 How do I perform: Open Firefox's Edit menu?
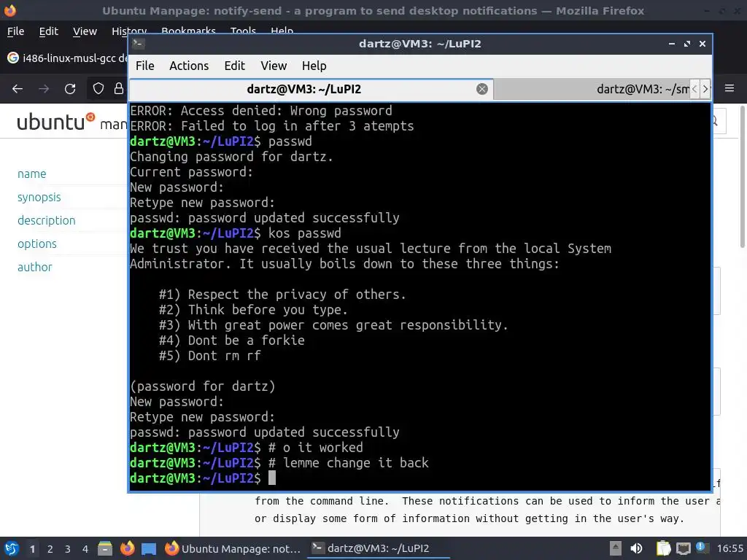[49, 31]
